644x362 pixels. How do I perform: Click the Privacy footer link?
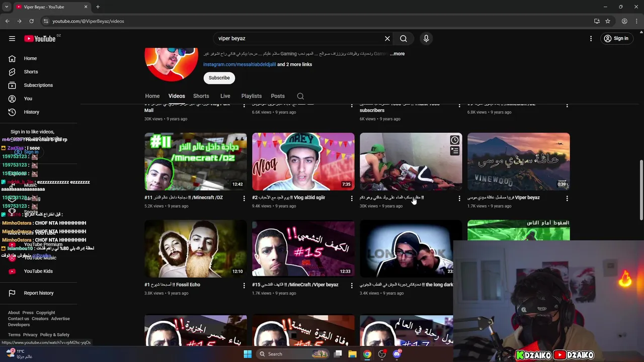click(x=30, y=335)
